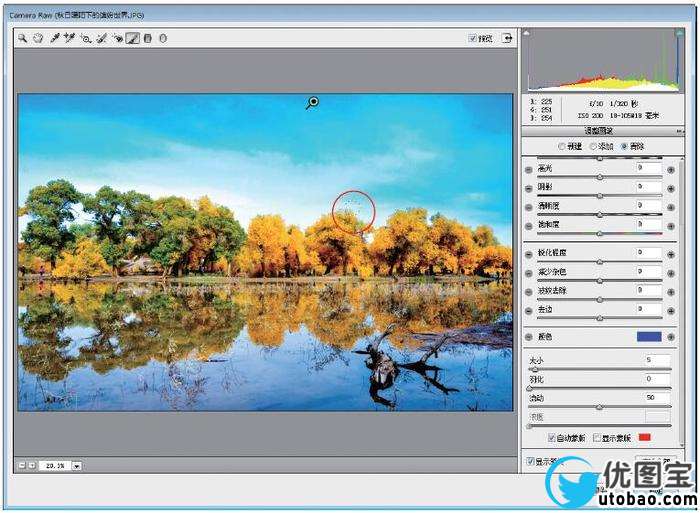This screenshot has height=513, width=700.
Task: Open the zoom level dropdown arrow
Action: (77, 466)
